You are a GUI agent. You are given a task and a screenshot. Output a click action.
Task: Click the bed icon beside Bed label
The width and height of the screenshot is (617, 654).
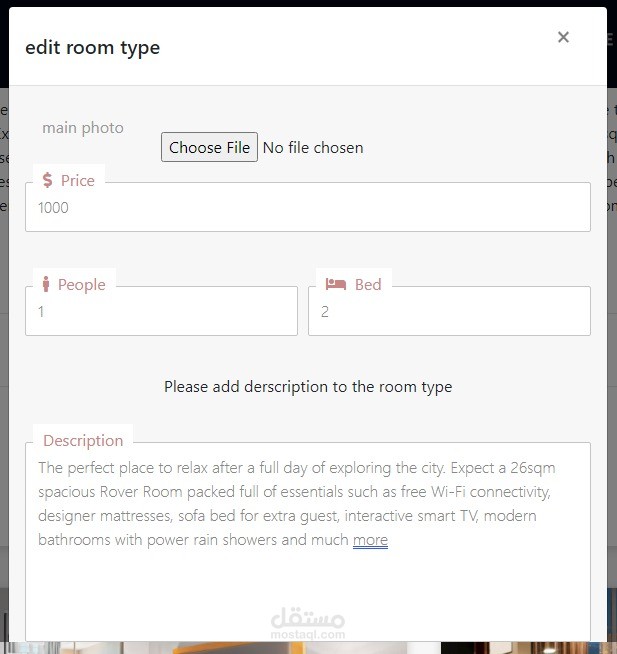click(336, 285)
